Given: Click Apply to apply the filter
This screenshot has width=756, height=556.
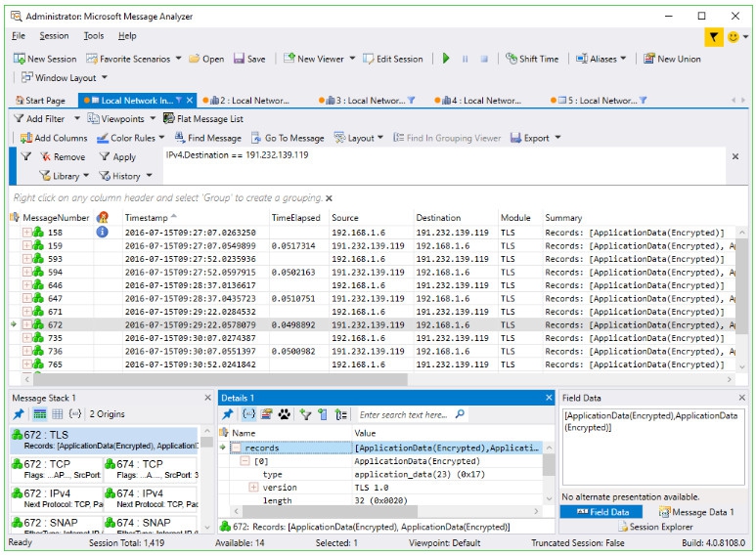Looking at the screenshot, I should (x=118, y=156).
